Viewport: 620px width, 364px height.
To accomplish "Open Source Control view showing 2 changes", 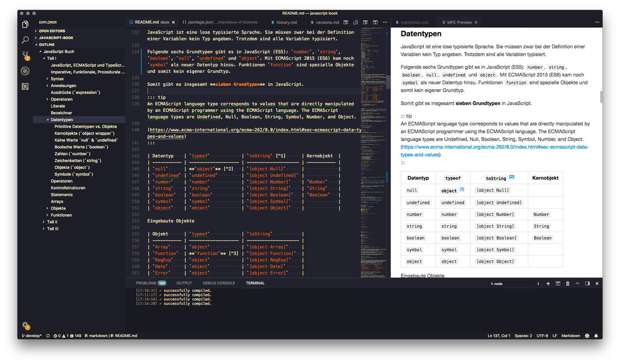I will point(24,54).
